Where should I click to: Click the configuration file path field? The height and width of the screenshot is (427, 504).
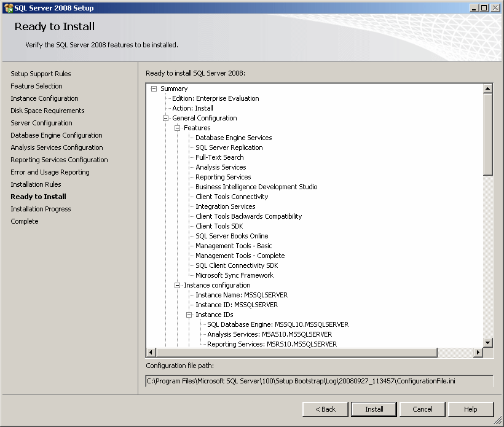click(320, 381)
